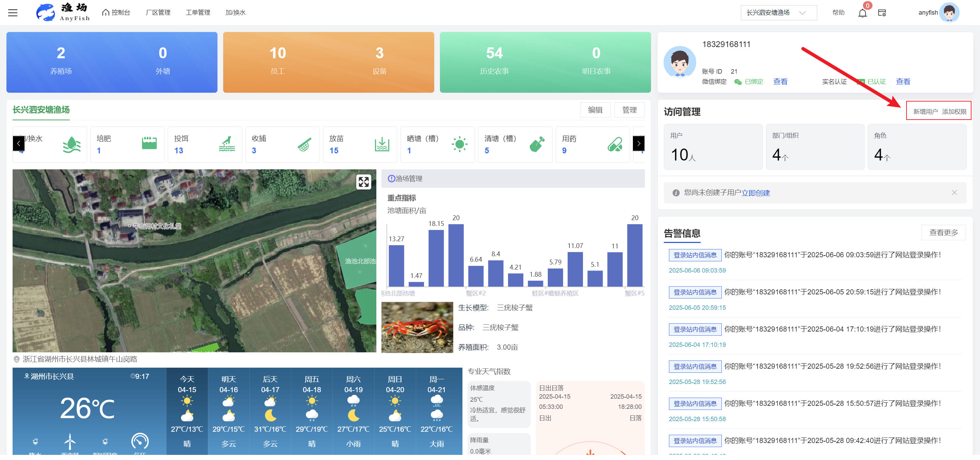Click the 新增用户 link
The height and width of the screenshot is (460, 980).
point(925,111)
